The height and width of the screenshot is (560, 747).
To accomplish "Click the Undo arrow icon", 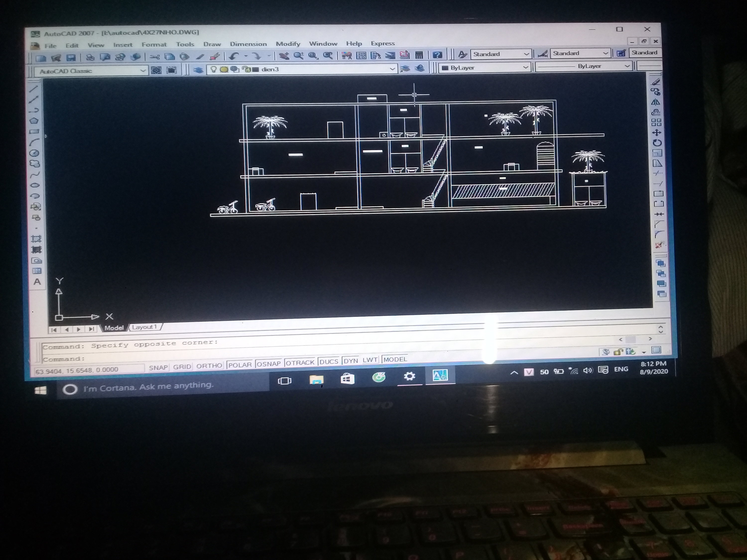I will tap(234, 56).
